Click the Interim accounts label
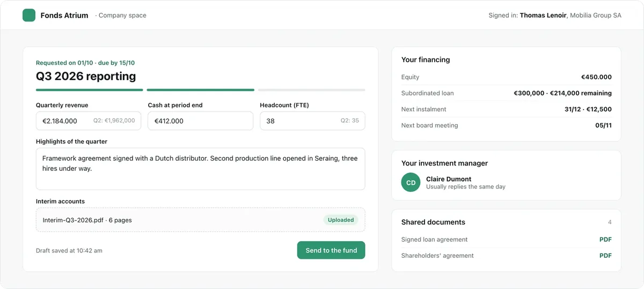Image resolution: width=644 pixels, height=289 pixels. click(x=60, y=201)
